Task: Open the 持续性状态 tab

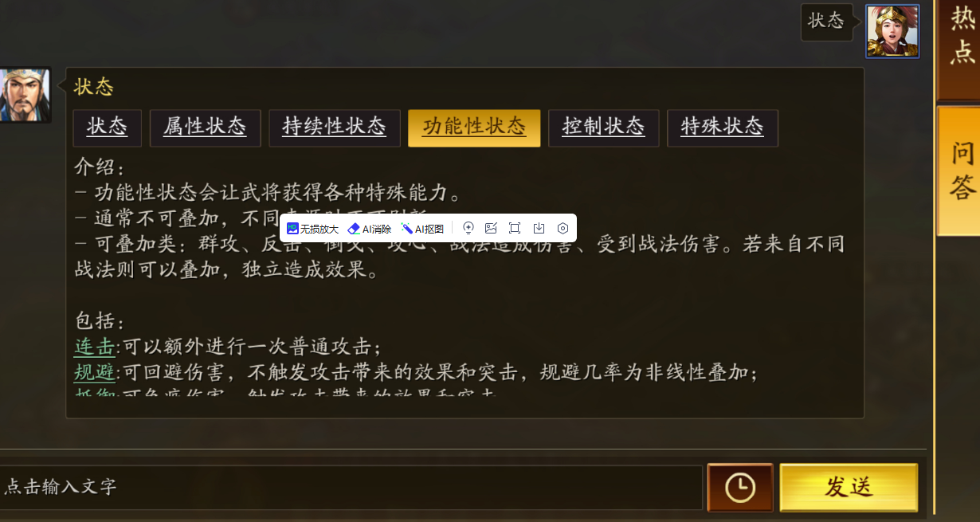Action: [335, 128]
